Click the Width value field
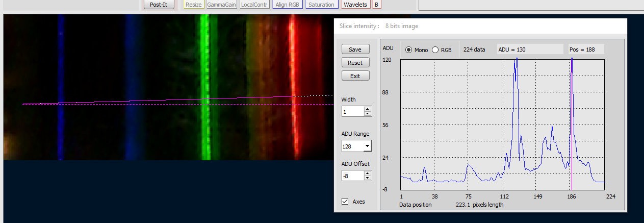 click(x=352, y=111)
